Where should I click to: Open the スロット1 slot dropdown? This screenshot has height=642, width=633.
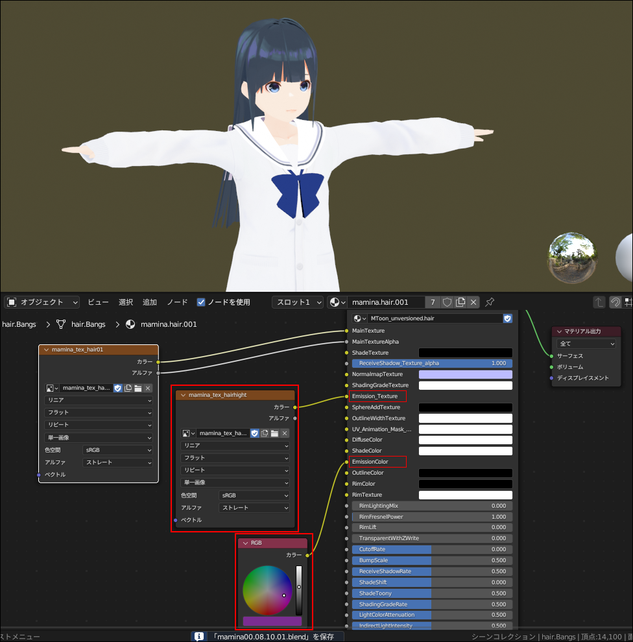[x=298, y=302]
